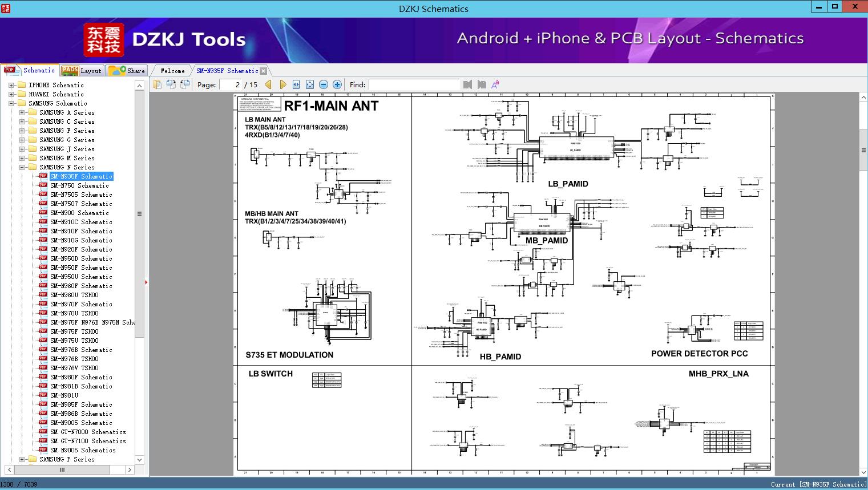Switch to the Layout panel tab
The image size is (868, 490).
click(x=82, y=71)
